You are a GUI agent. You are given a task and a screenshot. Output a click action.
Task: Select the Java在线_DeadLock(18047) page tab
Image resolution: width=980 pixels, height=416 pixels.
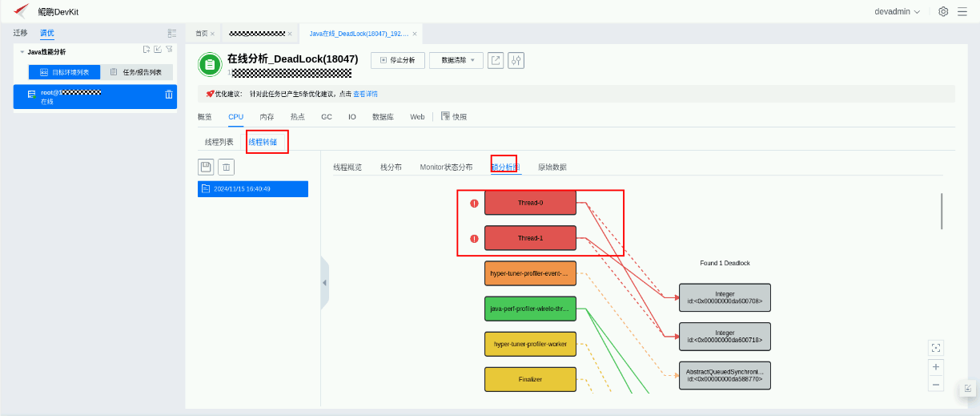point(359,34)
